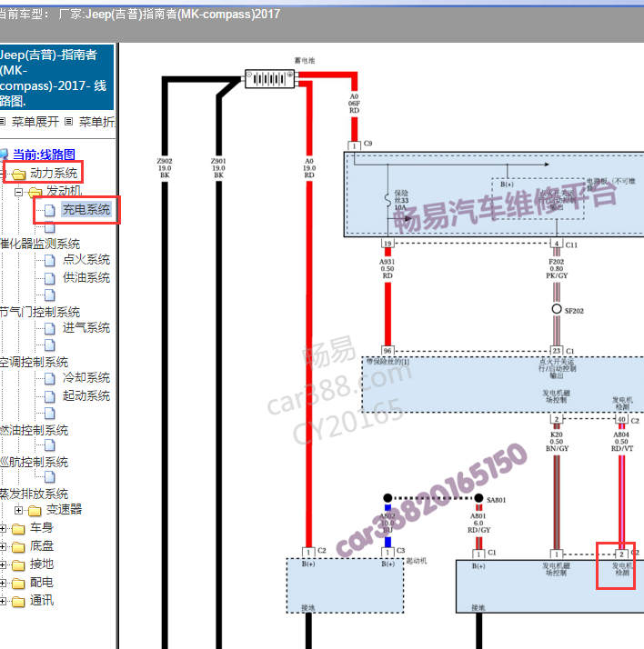Viewport: 644px width, 649px height.
Task: Collapse the 发动机 tree node
Action: click(x=18, y=192)
